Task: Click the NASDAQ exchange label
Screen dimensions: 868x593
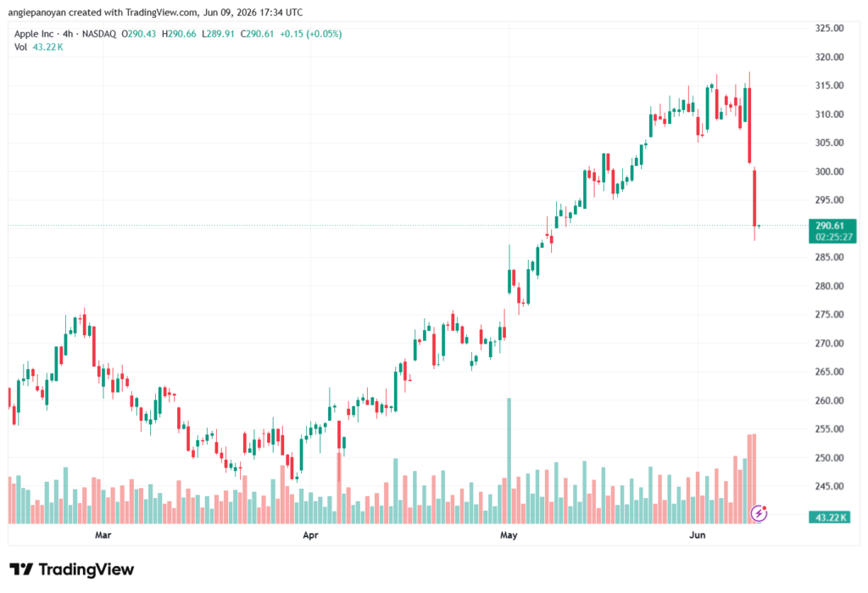Action: pyautogui.click(x=99, y=34)
